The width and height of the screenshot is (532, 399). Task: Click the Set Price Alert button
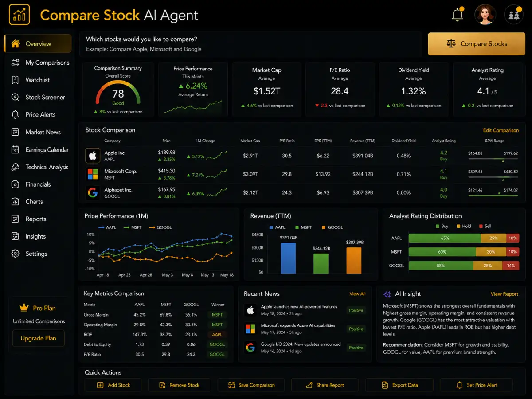point(476,385)
